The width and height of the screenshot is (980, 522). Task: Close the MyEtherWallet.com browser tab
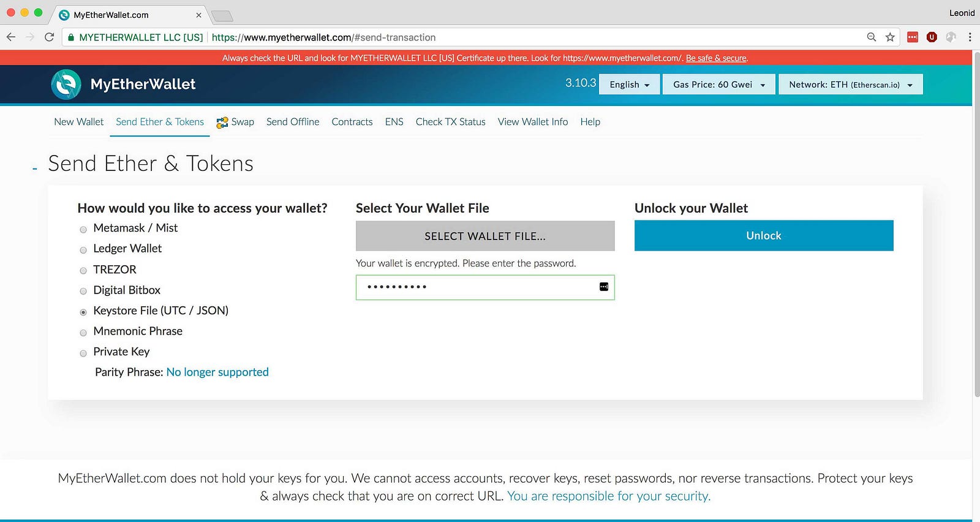[198, 15]
